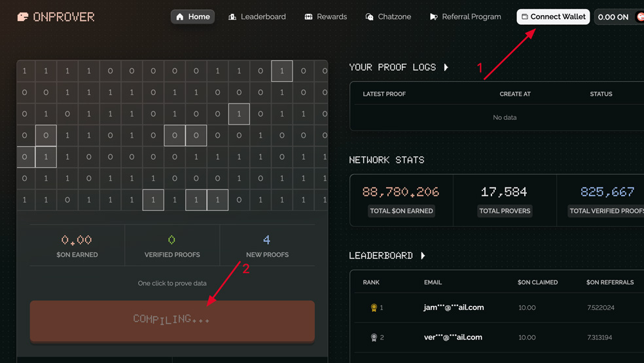644x363 pixels.
Task: Click the Rewards gift icon
Action: [x=308, y=17]
